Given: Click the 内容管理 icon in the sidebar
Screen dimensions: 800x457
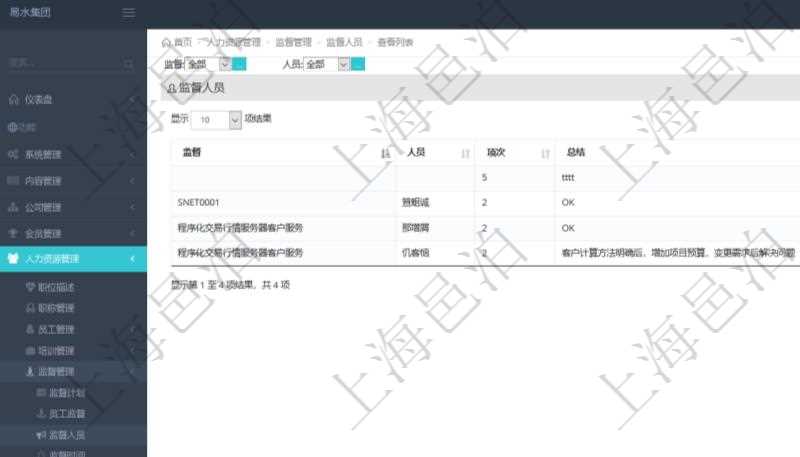Looking at the screenshot, I should click(13, 181).
